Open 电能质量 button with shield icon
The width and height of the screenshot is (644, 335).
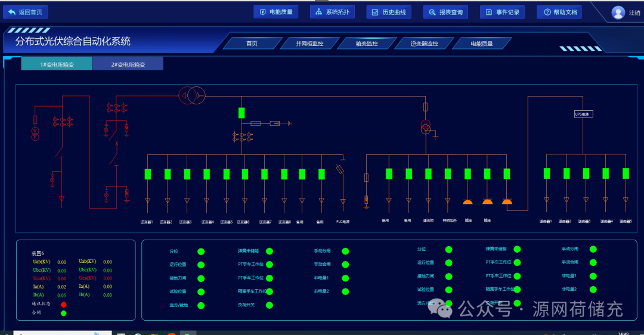pyautogui.click(x=276, y=12)
